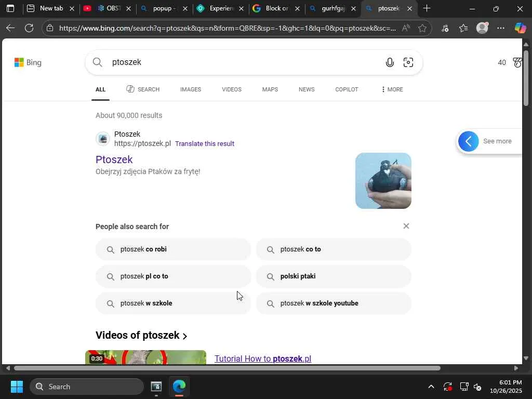This screenshot has width=532, height=399.
Task: Dismiss People also search for section
Action: (x=406, y=226)
